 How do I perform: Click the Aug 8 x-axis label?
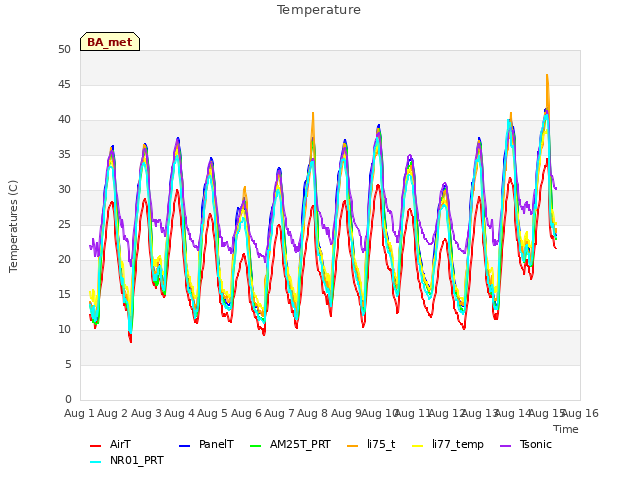pyautogui.click(x=313, y=413)
